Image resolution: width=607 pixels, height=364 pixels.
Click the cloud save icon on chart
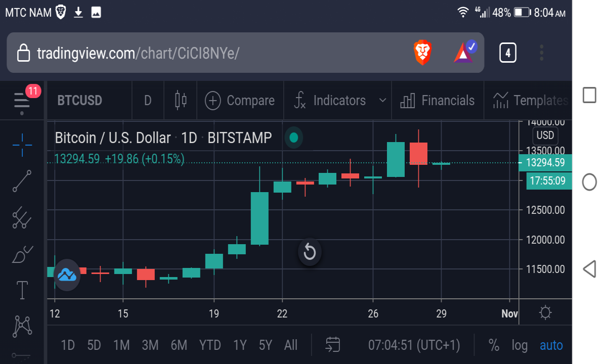(x=67, y=275)
